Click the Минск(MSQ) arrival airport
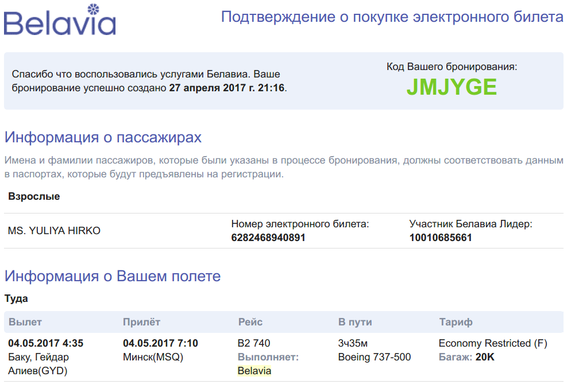 coord(153,357)
